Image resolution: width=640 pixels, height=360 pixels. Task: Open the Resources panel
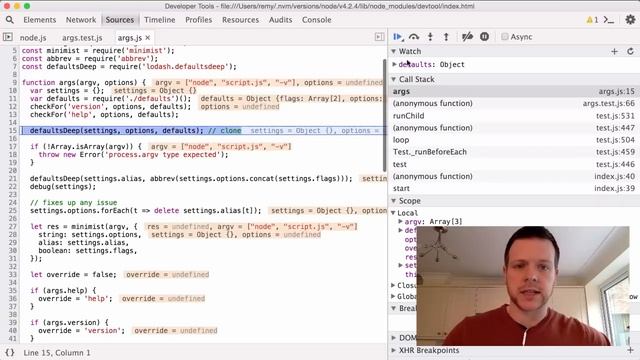pyautogui.click(x=240, y=20)
